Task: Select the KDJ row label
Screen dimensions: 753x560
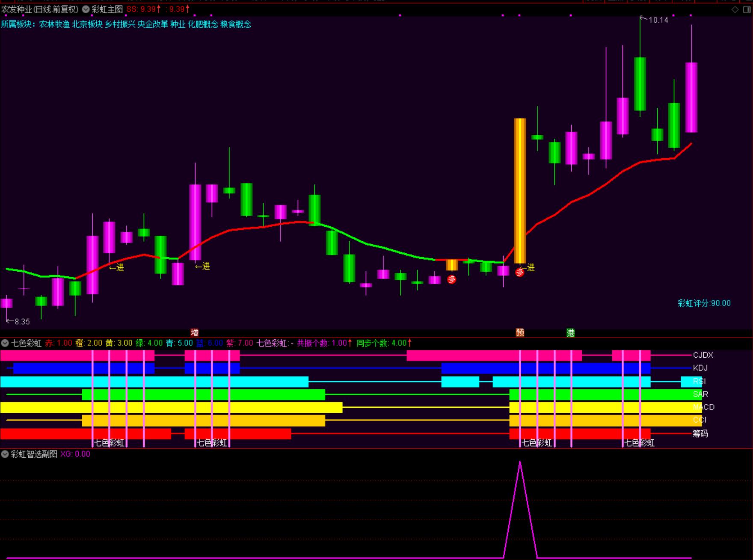Action: (x=700, y=367)
